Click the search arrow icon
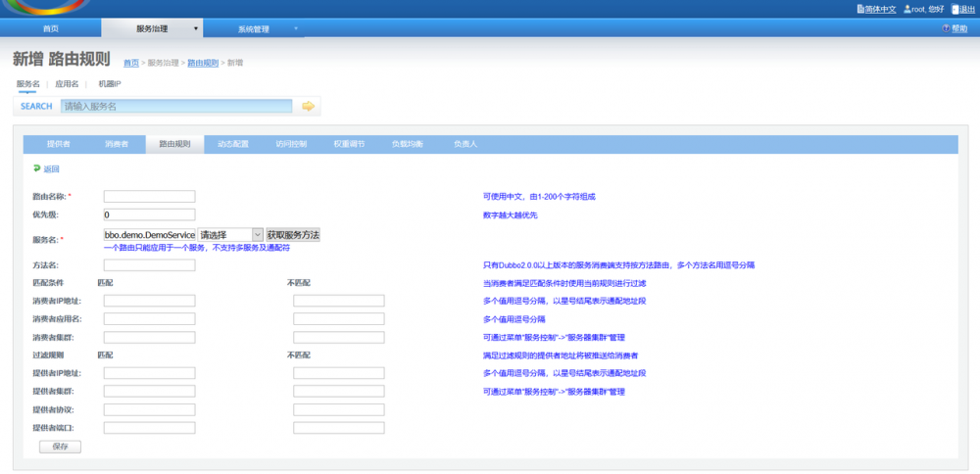980x474 pixels. click(308, 106)
